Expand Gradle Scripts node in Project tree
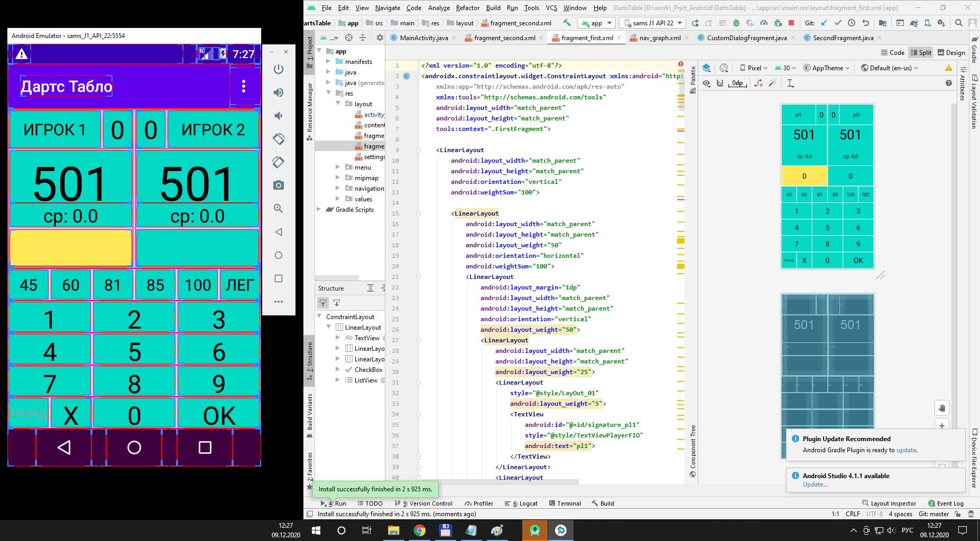The image size is (980, 541). 319,210
